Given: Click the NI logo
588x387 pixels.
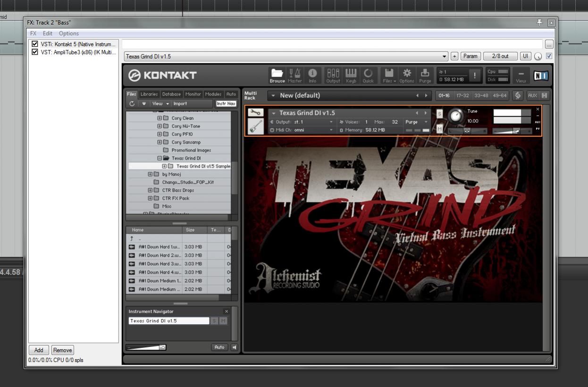Looking at the screenshot, I should (540, 76).
